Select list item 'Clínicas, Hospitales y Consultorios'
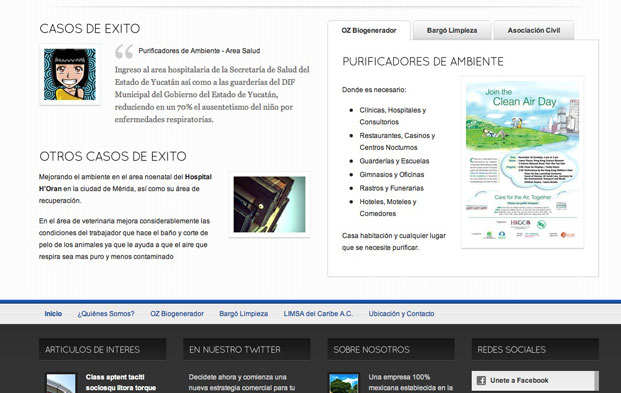This screenshot has height=393, width=621. pos(392,116)
